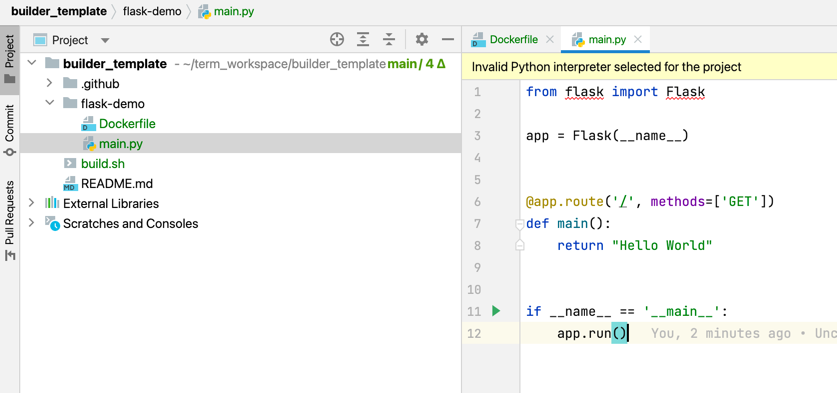Screen dimensions: 837x393
Task: Click the Expand All icon in Project panel
Action: click(x=363, y=40)
